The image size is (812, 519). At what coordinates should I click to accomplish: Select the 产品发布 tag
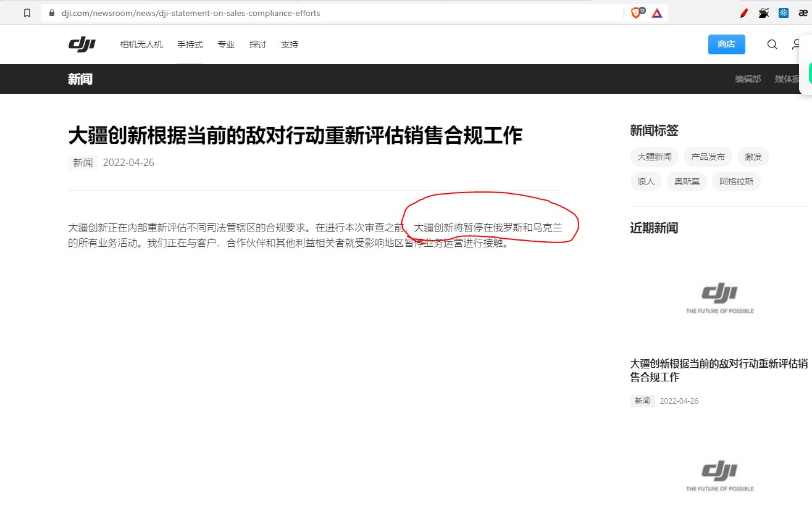708,157
